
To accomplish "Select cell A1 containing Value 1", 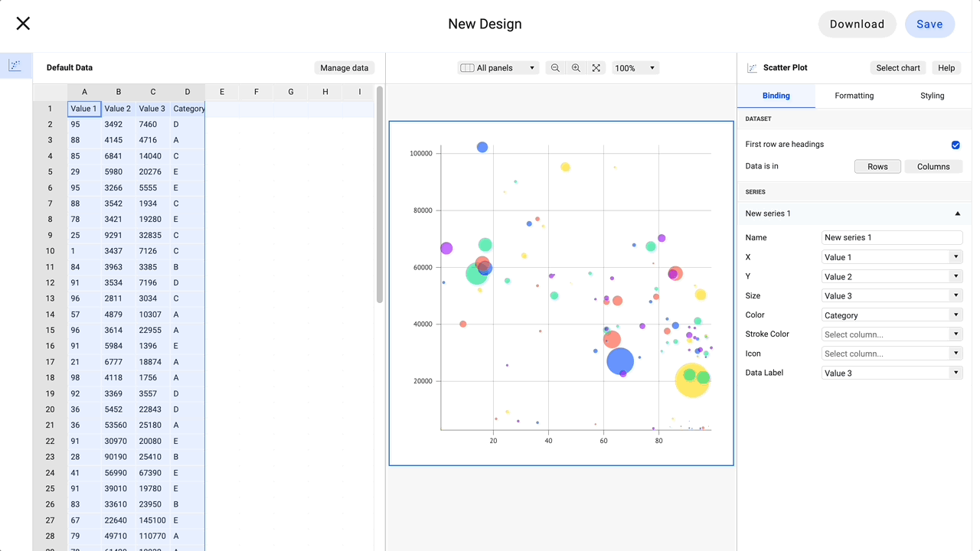I will coord(84,108).
